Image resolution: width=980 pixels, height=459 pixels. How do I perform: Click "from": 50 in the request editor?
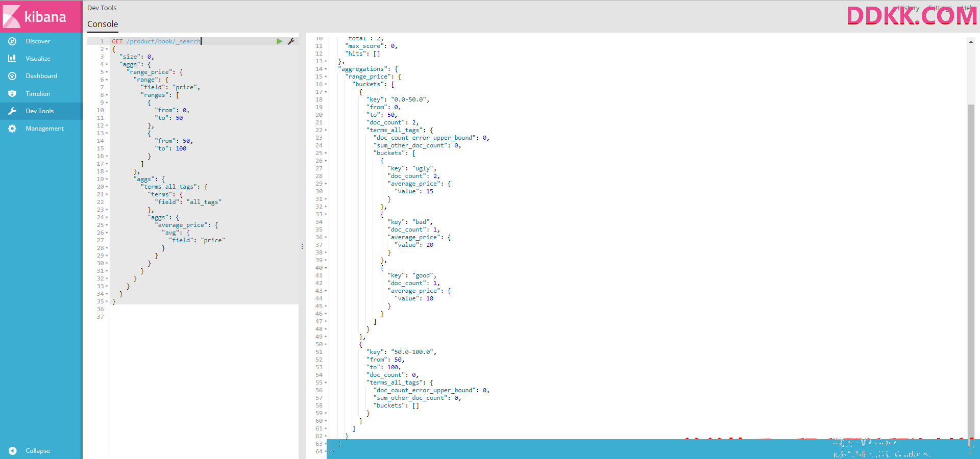174,141
